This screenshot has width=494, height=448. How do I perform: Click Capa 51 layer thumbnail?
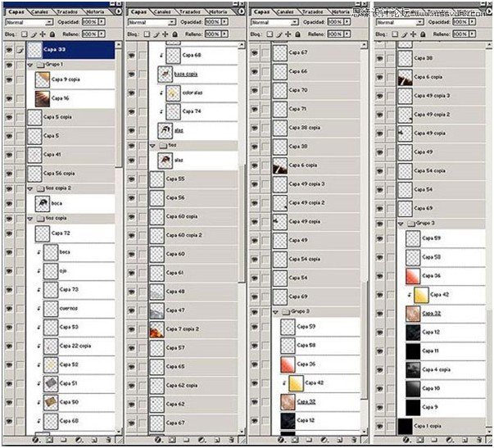(x=51, y=383)
